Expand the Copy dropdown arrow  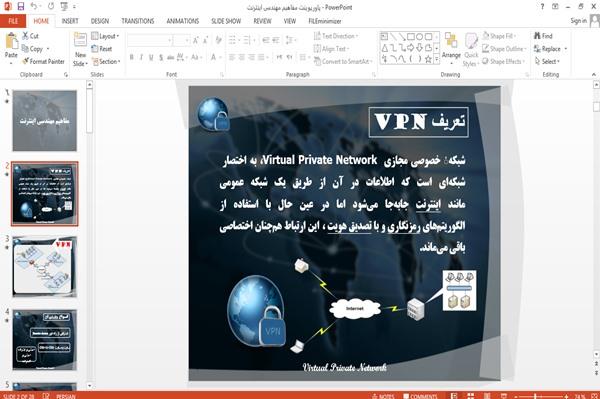48,49
